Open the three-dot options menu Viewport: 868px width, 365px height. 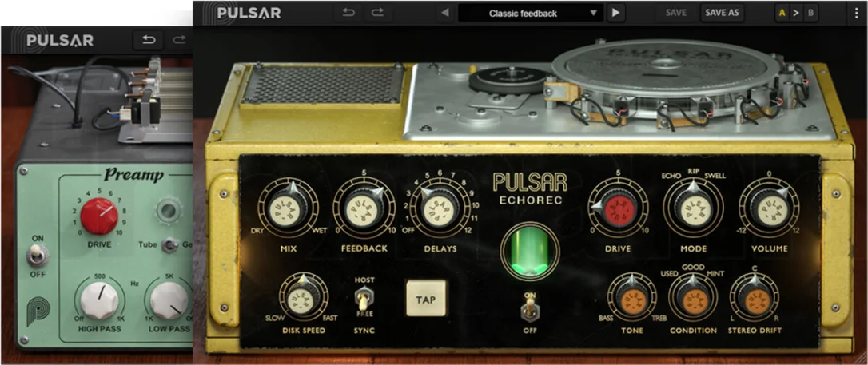(x=856, y=13)
